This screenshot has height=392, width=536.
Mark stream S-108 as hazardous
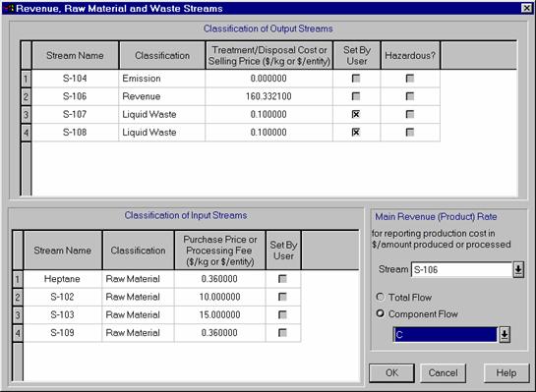point(410,133)
